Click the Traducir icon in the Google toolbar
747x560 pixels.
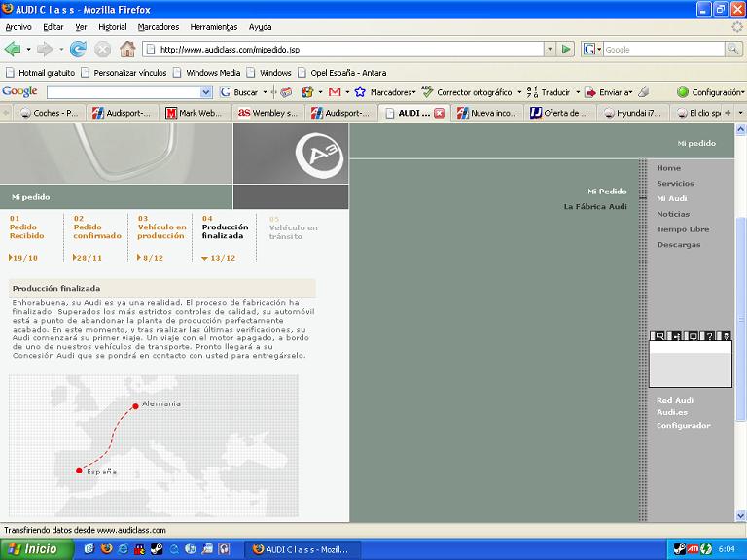coord(532,92)
